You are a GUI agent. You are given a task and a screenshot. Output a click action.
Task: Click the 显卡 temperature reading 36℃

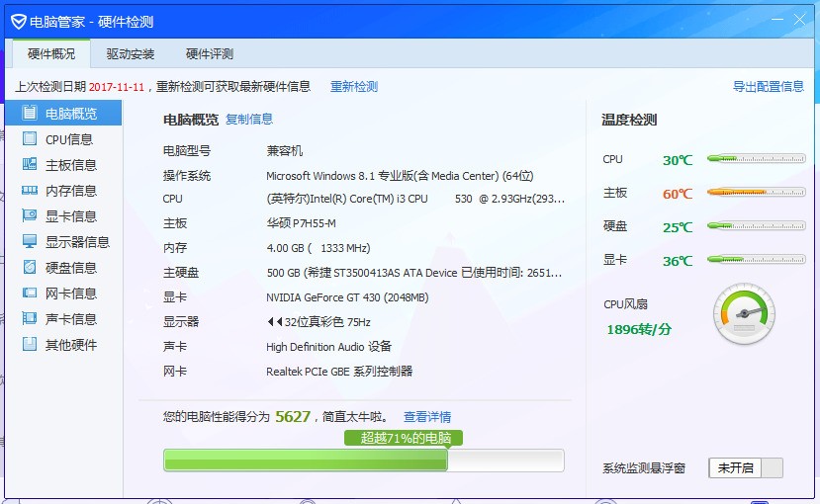[x=678, y=261]
